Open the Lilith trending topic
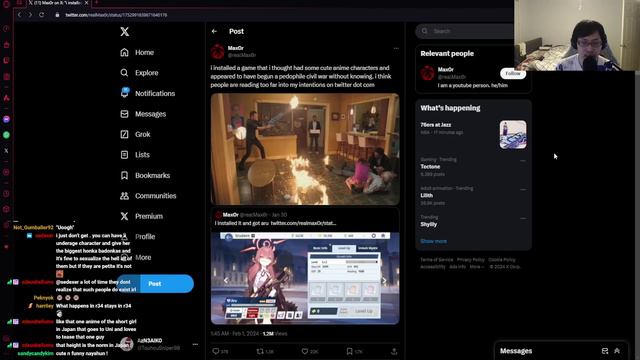640x360 pixels. coord(427,196)
